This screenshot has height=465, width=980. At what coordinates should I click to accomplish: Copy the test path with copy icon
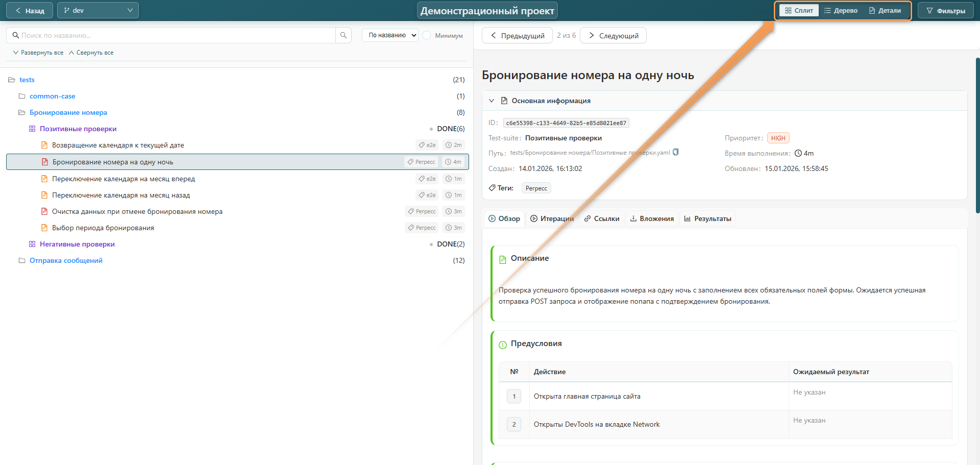click(676, 152)
